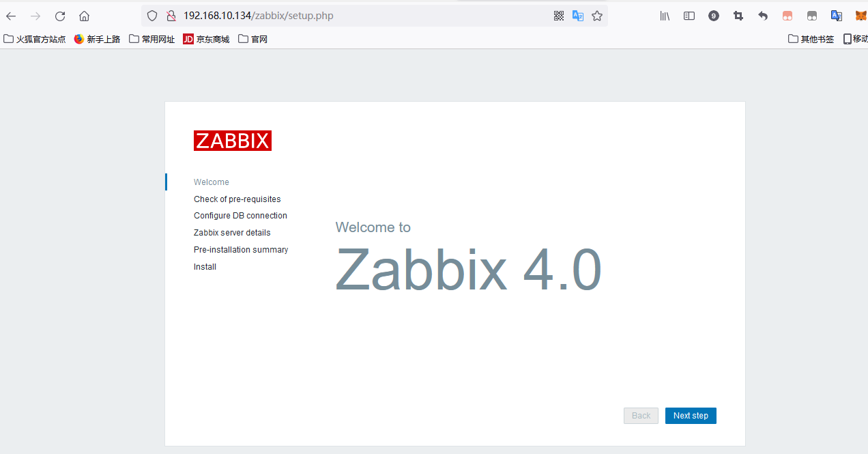The image size is (868, 454).
Task: Open the translator extension in the toolbar
Action: click(x=837, y=16)
